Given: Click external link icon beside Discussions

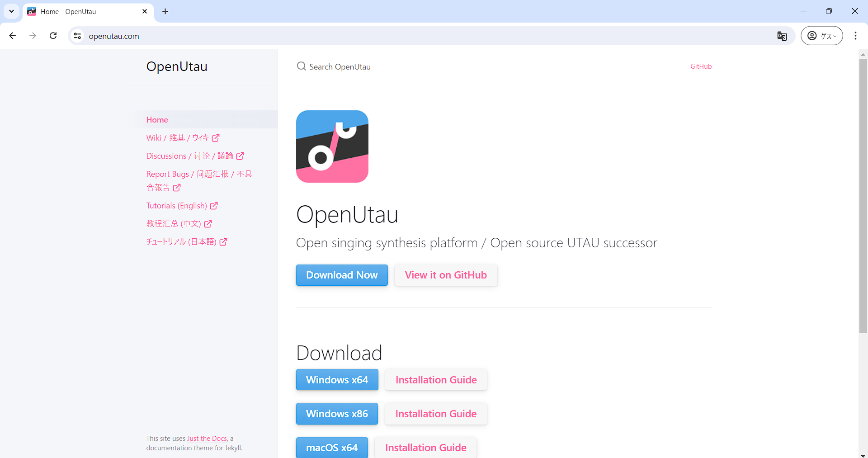Looking at the screenshot, I should 240,156.
